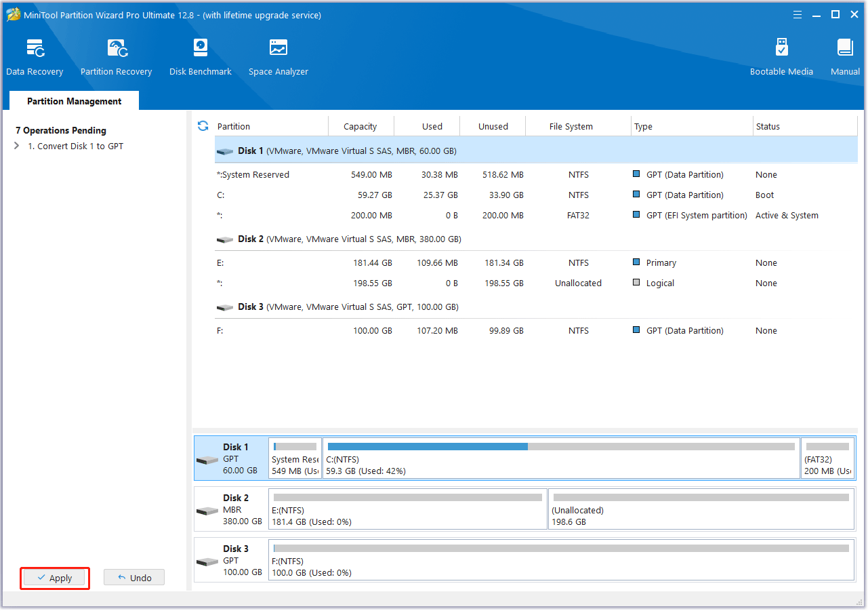Image resolution: width=868 pixels, height=611 pixels.
Task: Select the Disk 3 icon in disk map
Action: pyautogui.click(x=207, y=562)
